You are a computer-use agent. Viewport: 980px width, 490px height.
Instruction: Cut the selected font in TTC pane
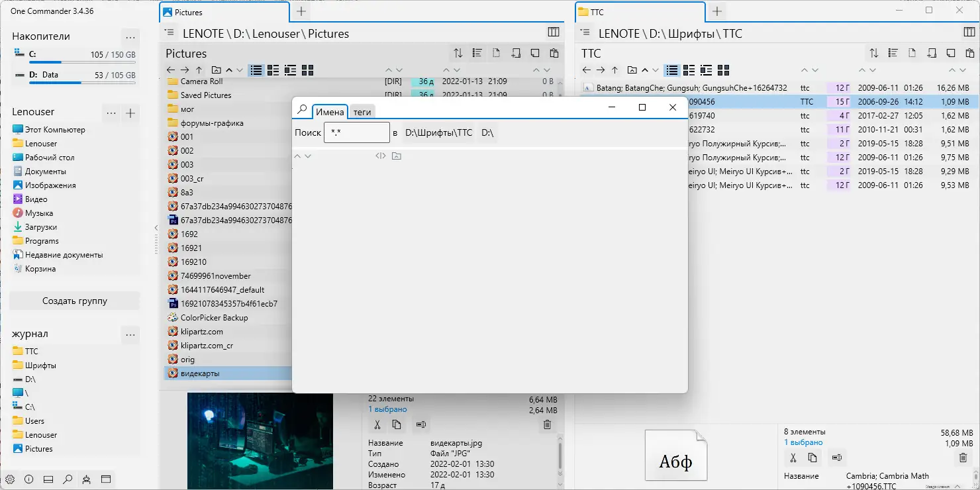pyautogui.click(x=793, y=457)
